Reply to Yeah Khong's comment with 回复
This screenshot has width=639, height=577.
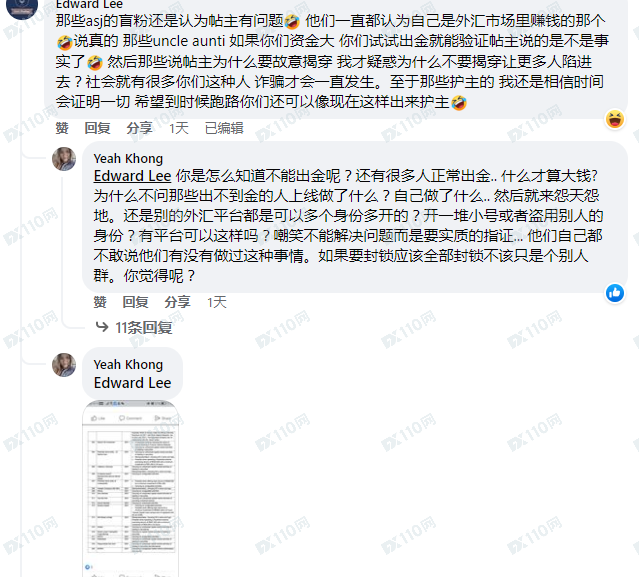(135, 302)
